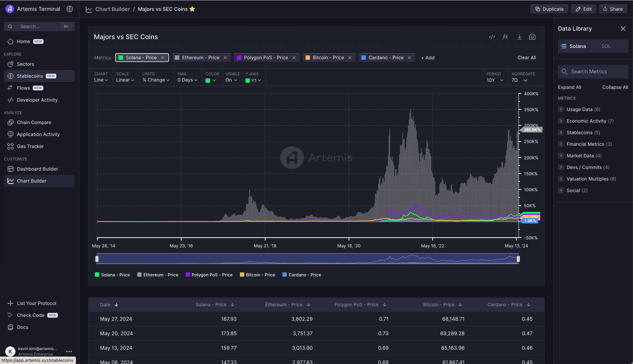Click List Your Protocol plus icon
Viewport: 633px width, 364px height.
click(x=10, y=303)
